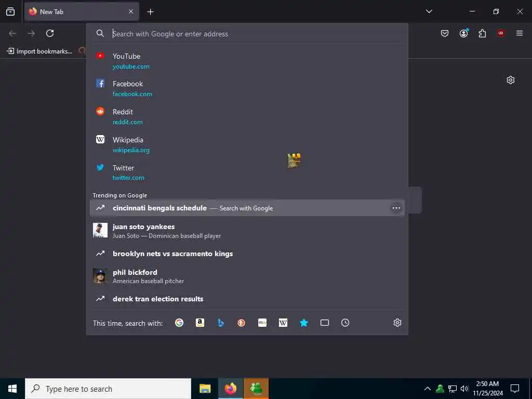Choose phil bickford trending result

click(x=247, y=276)
